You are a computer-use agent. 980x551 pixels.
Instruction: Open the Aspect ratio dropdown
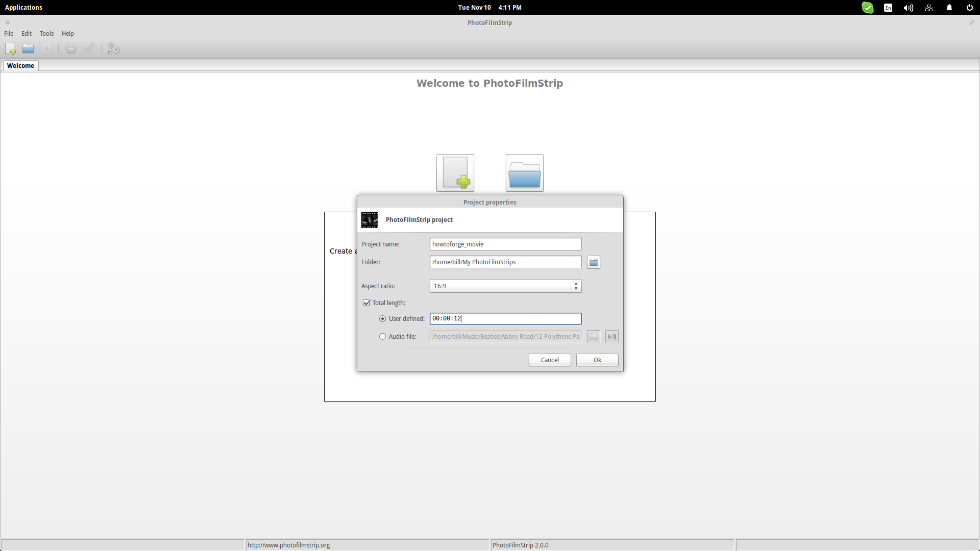tap(505, 286)
